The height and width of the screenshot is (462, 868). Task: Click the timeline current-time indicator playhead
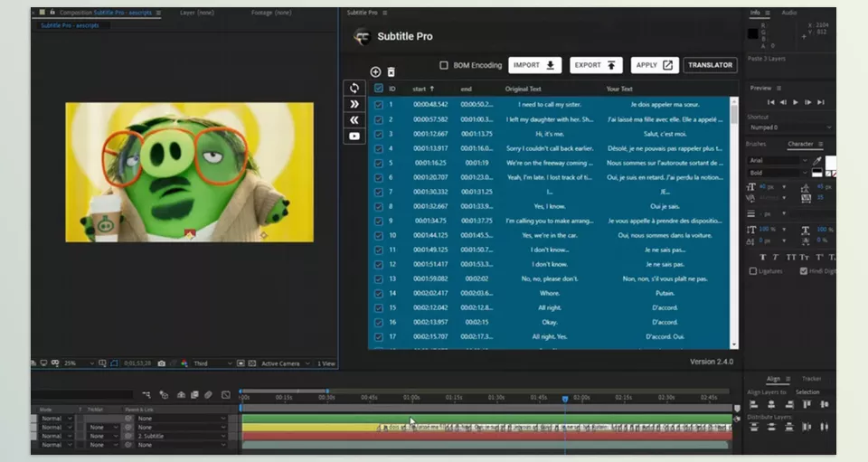(565, 399)
